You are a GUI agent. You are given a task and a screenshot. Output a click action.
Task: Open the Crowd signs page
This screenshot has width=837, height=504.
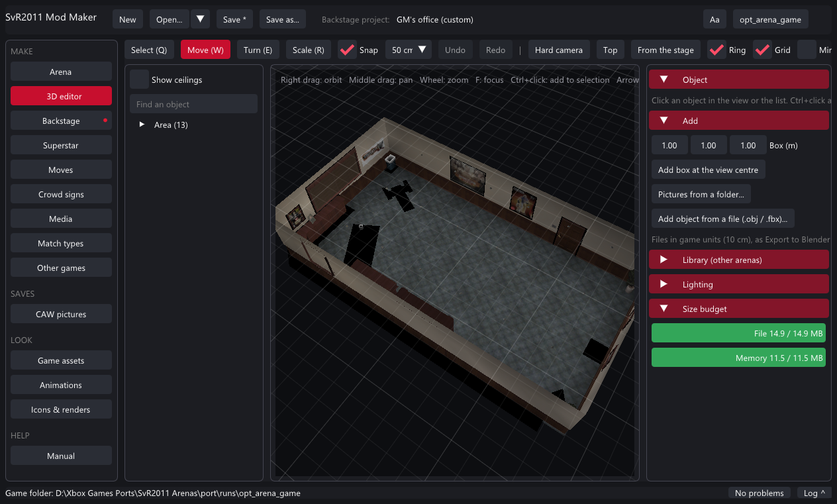click(x=61, y=194)
